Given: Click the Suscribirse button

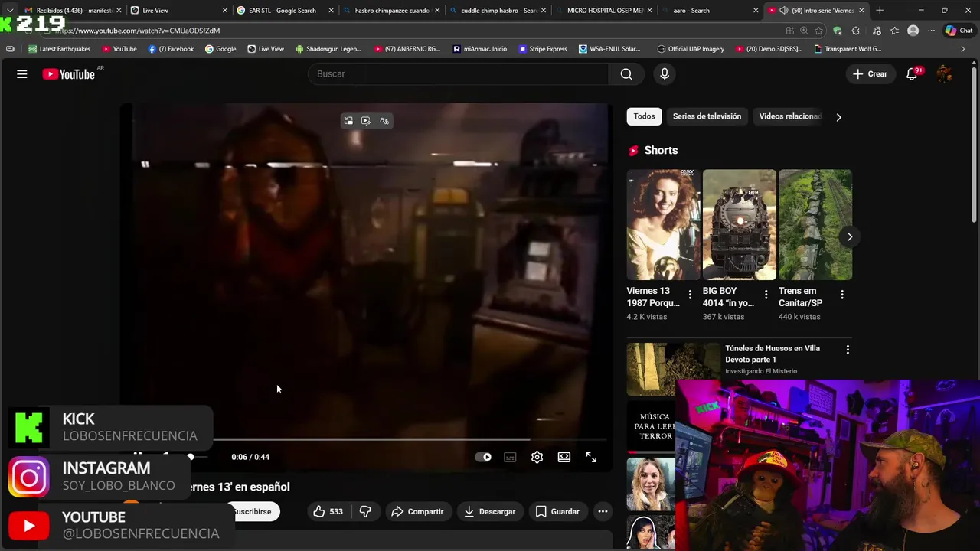Looking at the screenshot, I should [252, 511].
